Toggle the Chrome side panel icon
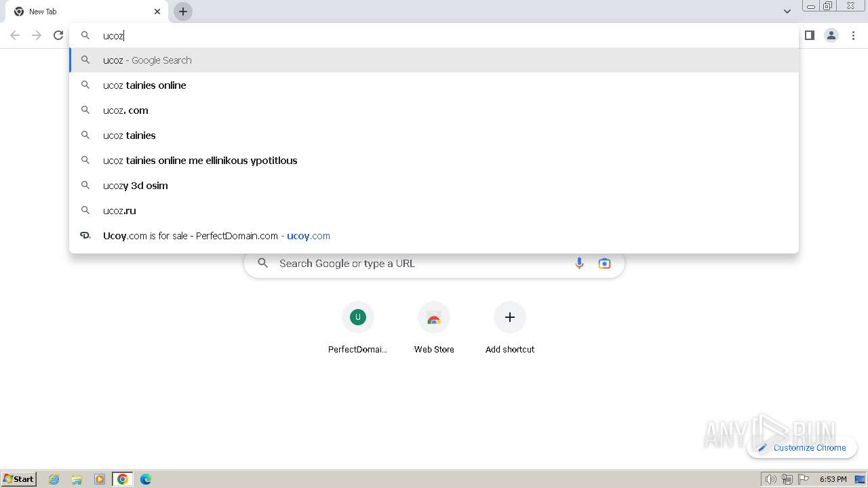The height and width of the screenshot is (488, 868). click(809, 35)
